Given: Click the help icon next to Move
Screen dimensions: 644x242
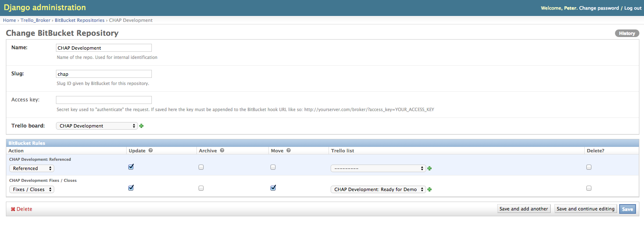Looking at the screenshot, I should click(x=289, y=150).
